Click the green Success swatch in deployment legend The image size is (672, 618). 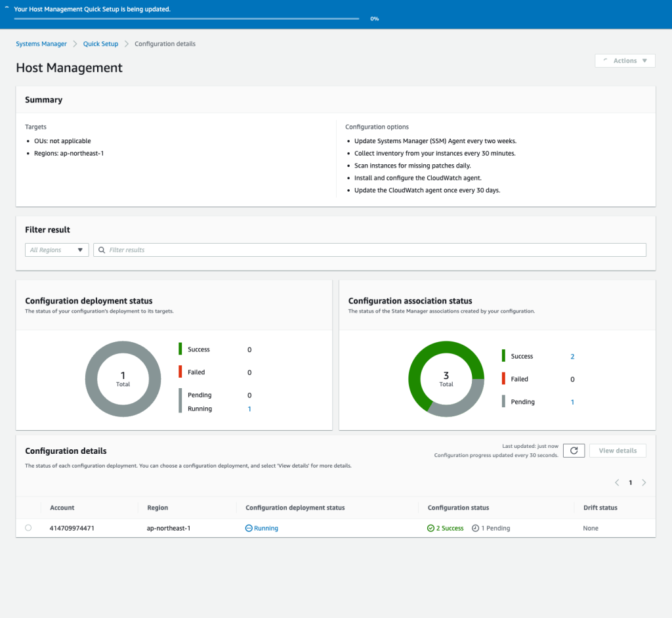(x=180, y=349)
